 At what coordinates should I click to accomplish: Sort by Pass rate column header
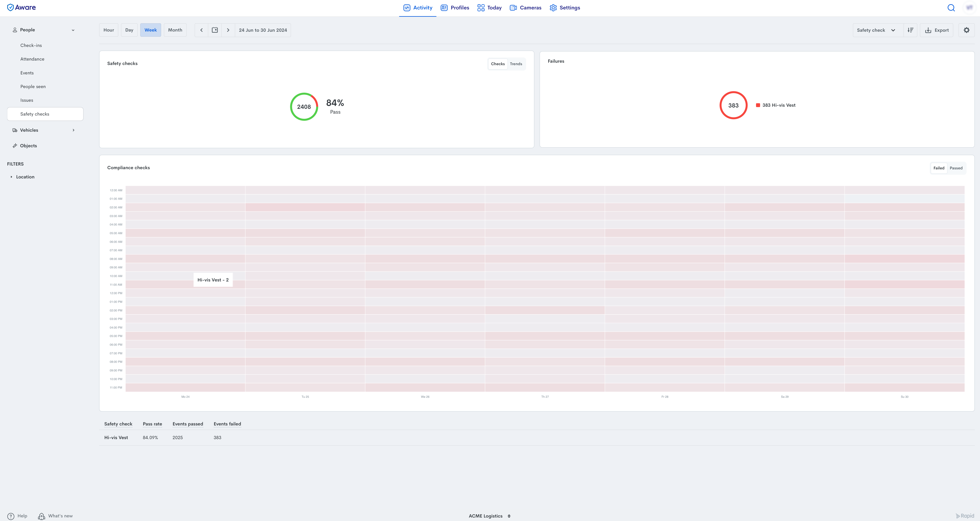(153, 424)
